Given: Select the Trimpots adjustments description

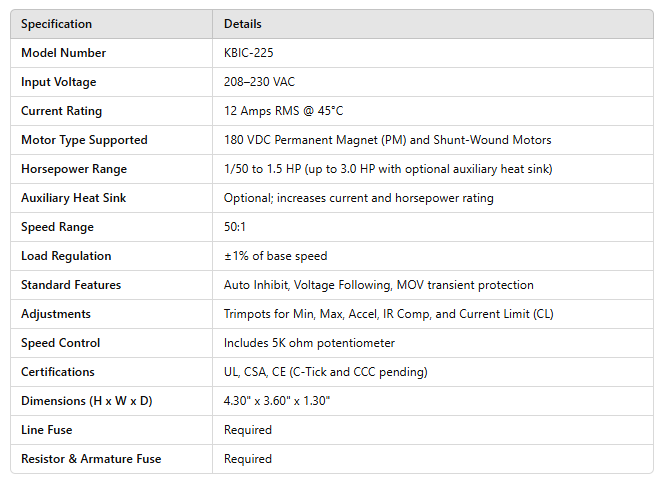Looking at the screenshot, I should pos(388,314).
